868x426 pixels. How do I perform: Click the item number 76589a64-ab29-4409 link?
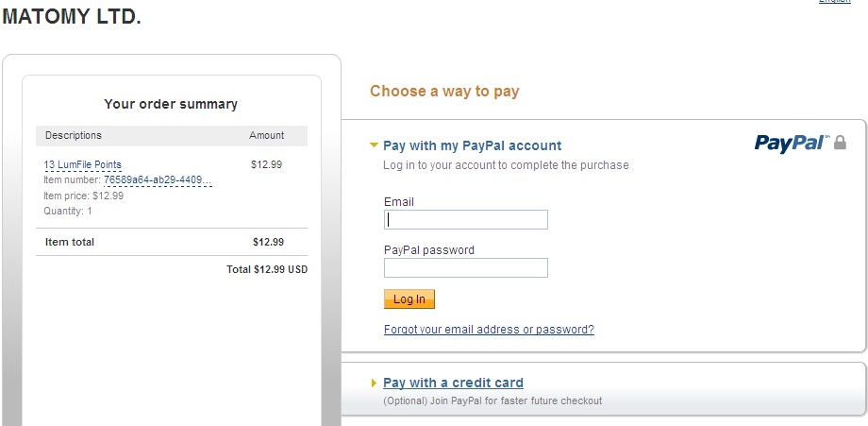pos(158,179)
